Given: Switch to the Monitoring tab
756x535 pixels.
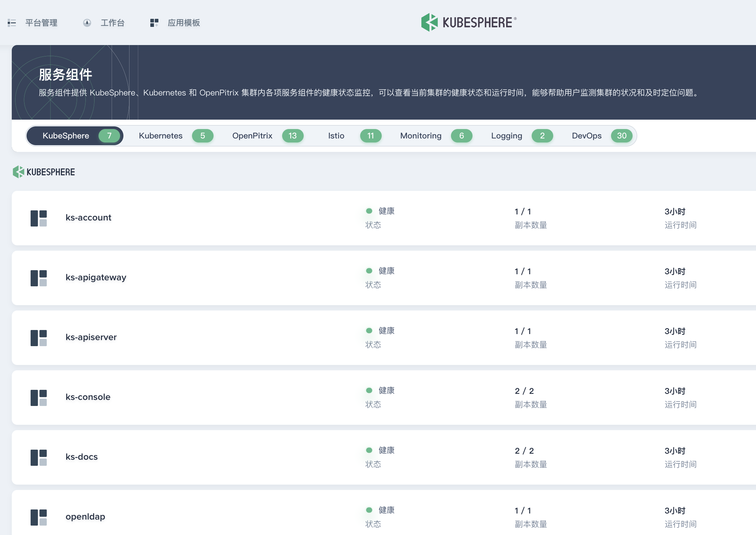Looking at the screenshot, I should point(436,136).
